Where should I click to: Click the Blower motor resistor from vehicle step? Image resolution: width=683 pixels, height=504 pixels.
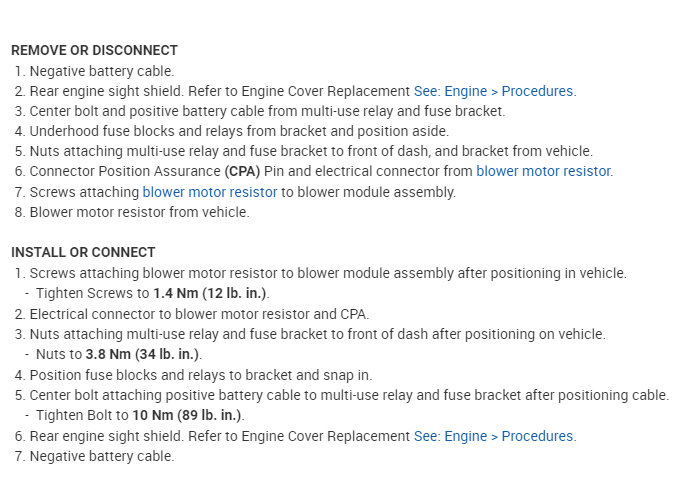139,212
